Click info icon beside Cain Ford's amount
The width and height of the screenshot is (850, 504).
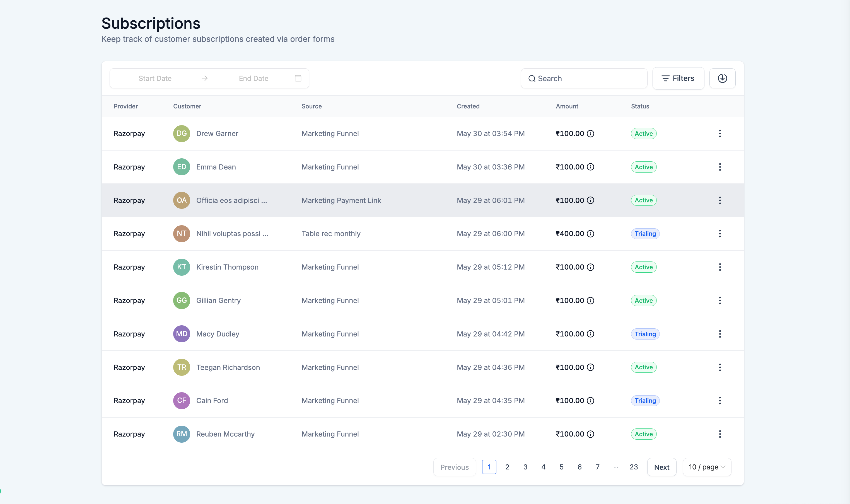(x=590, y=401)
